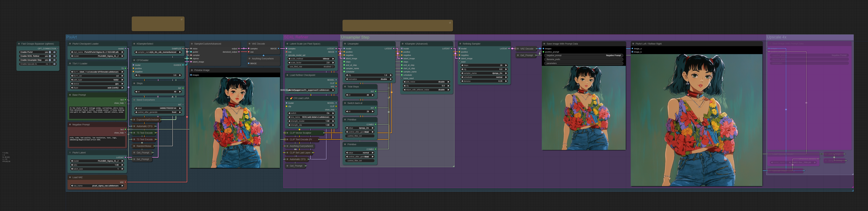Screen dimensions: 868x211
Task: Select the PixArt group title
Action: pos(72,37)
